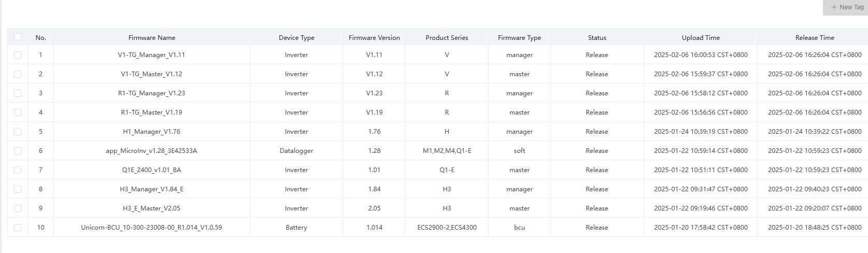
Task: Click H3_E_Master_V2.05 firmware name
Action: [x=151, y=208]
